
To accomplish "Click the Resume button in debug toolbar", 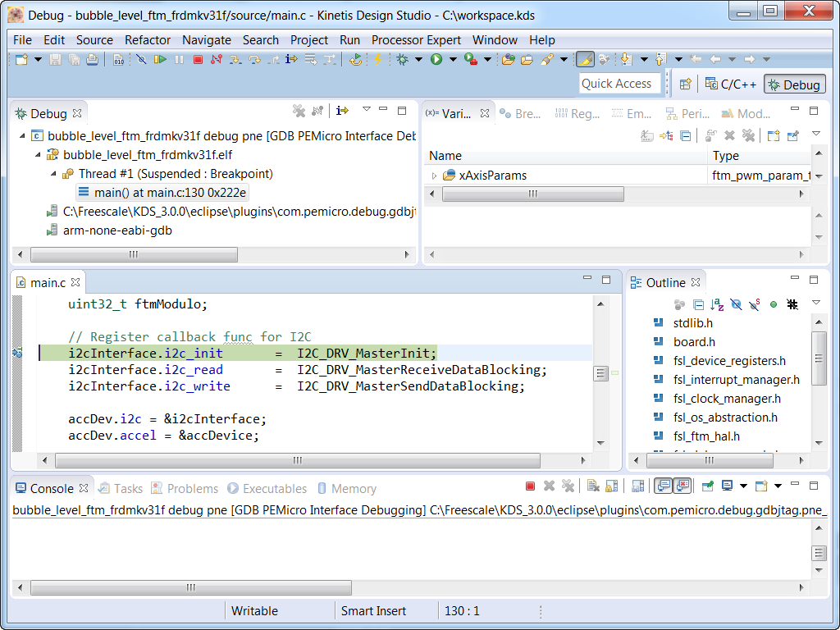I will 160,60.
